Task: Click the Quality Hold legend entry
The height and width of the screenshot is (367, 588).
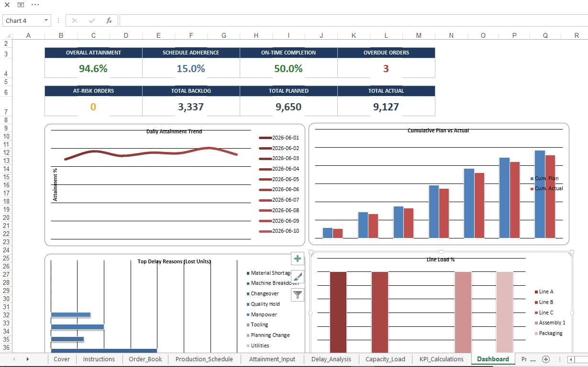Action: tap(263, 304)
